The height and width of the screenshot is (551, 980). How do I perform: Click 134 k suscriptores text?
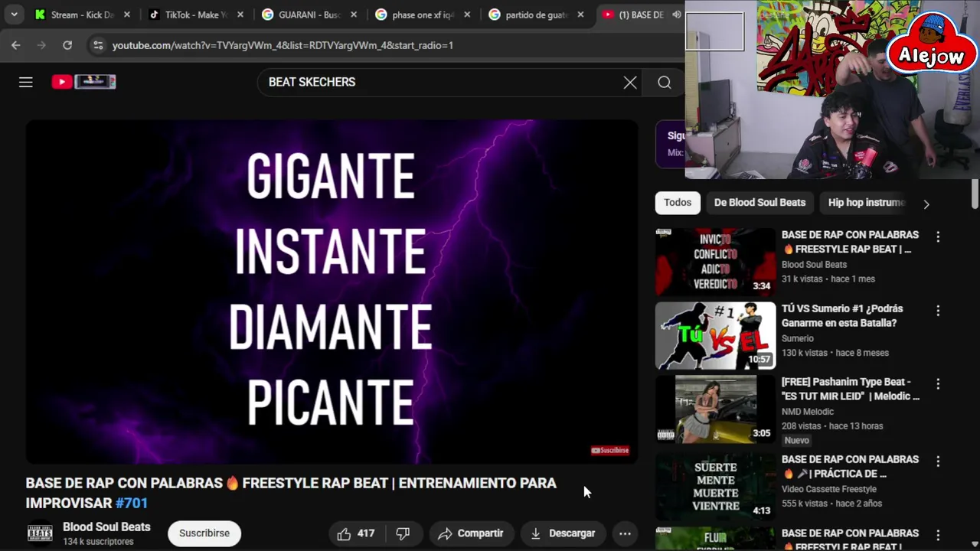pyautogui.click(x=98, y=542)
